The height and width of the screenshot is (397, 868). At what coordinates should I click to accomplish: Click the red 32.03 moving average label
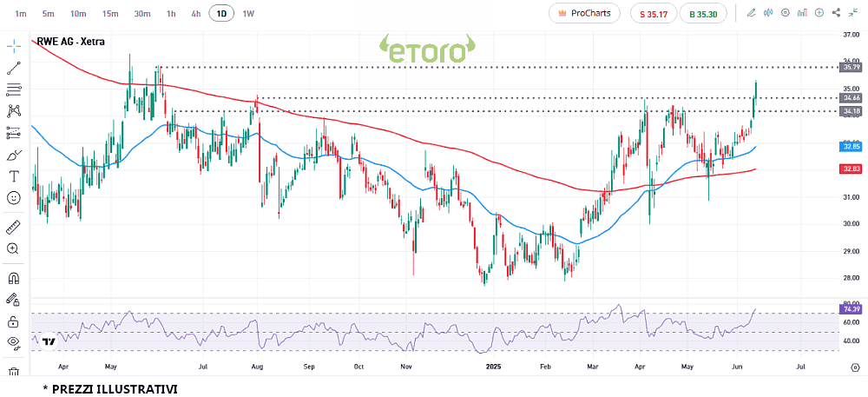click(x=849, y=169)
